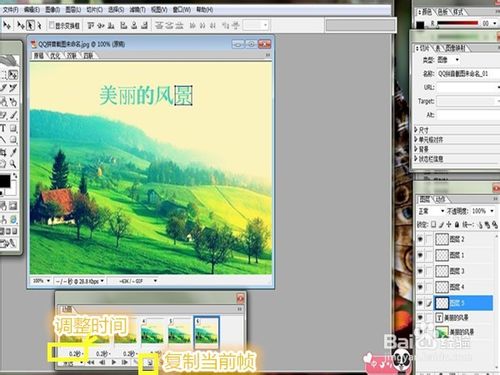Select the text layer 美丽的风景
Viewport: 500px width, 375px height.
click(x=463, y=318)
